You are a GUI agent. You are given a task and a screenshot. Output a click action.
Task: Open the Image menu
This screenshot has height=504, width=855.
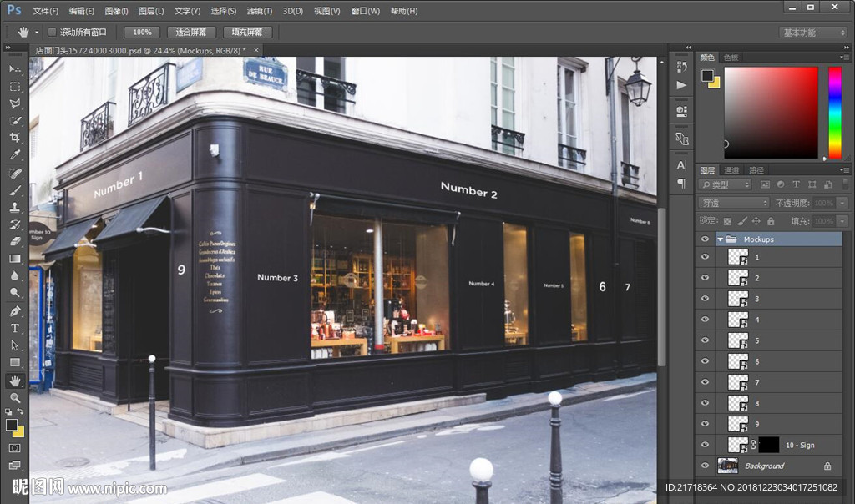click(x=116, y=11)
